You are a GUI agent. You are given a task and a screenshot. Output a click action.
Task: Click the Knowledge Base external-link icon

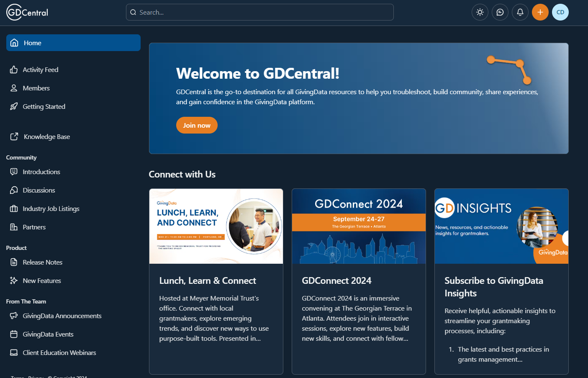[13, 136]
